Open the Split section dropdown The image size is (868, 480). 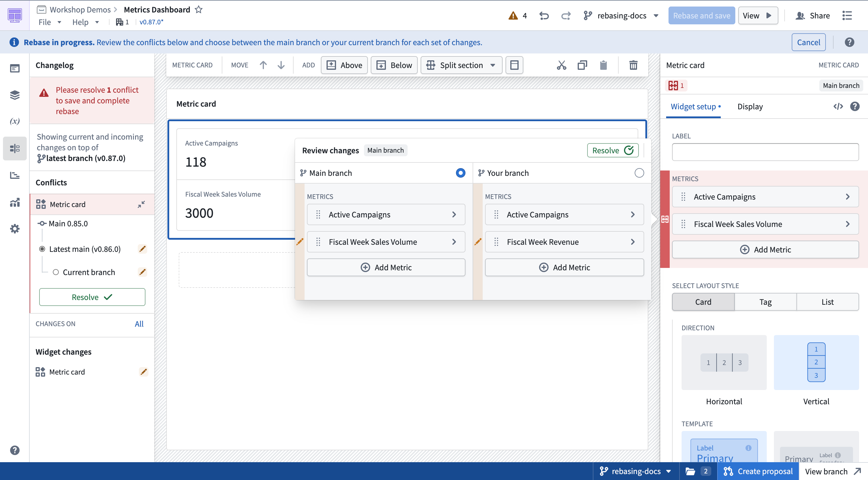(461, 65)
